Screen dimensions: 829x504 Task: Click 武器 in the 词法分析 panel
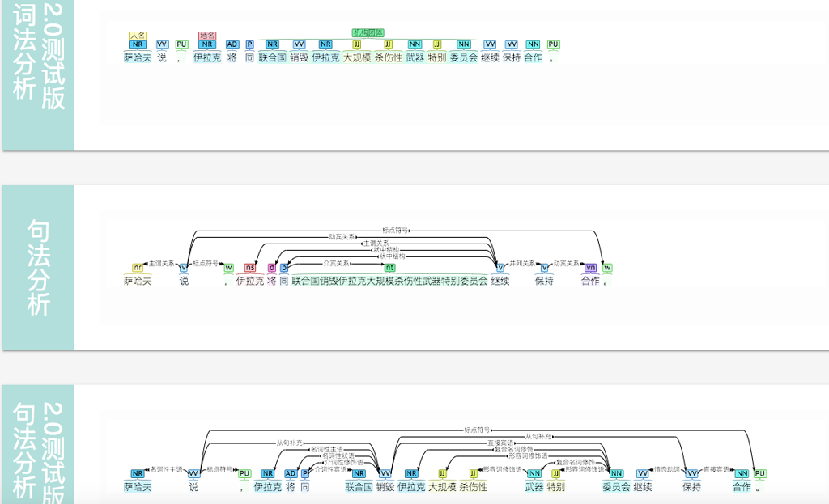coord(415,57)
